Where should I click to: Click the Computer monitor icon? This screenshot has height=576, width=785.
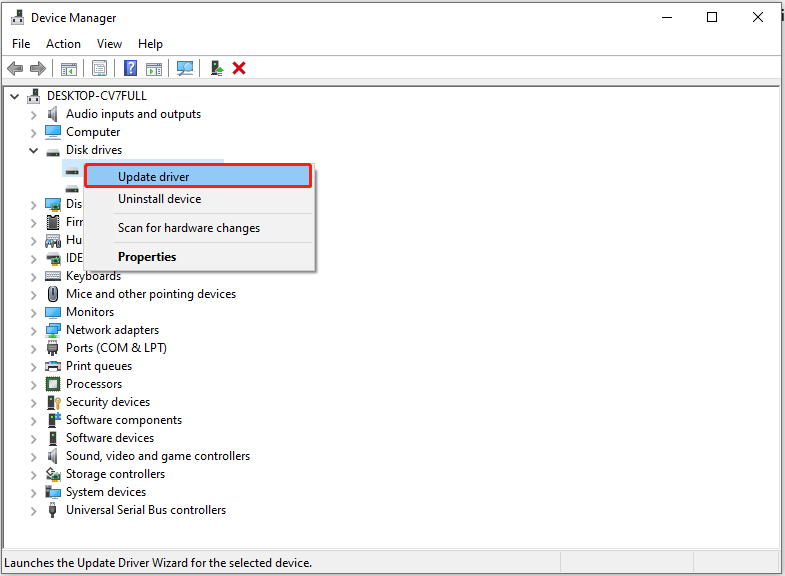coord(53,132)
